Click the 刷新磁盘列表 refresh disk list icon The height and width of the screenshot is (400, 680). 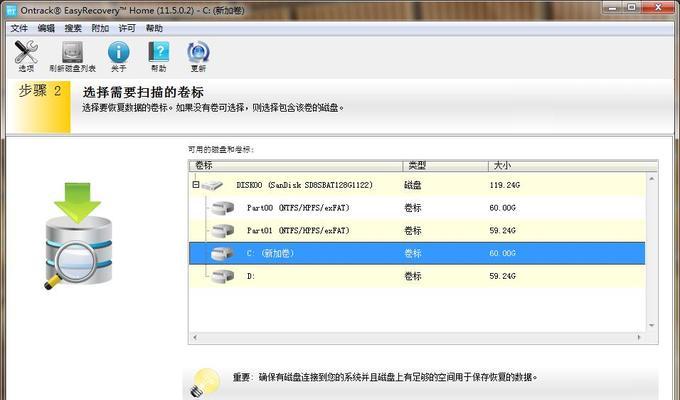(x=72, y=52)
